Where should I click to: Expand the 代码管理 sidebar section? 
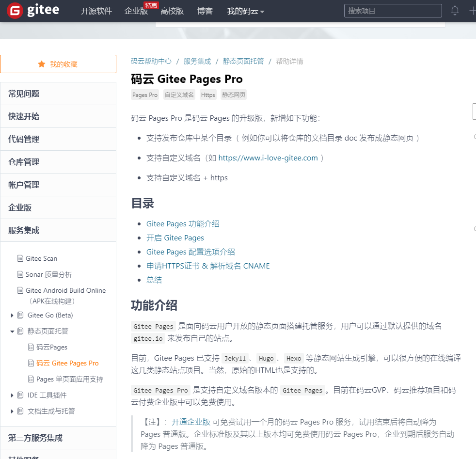(x=58, y=139)
